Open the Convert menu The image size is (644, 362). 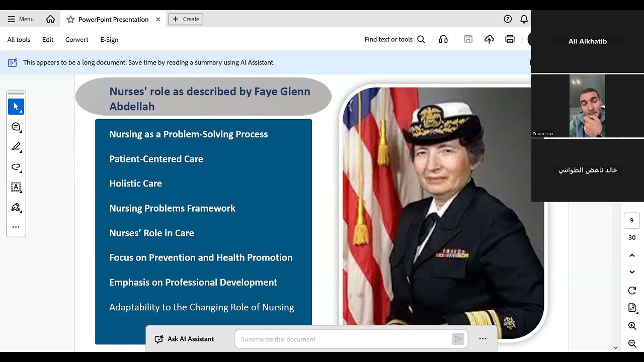(x=77, y=40)
